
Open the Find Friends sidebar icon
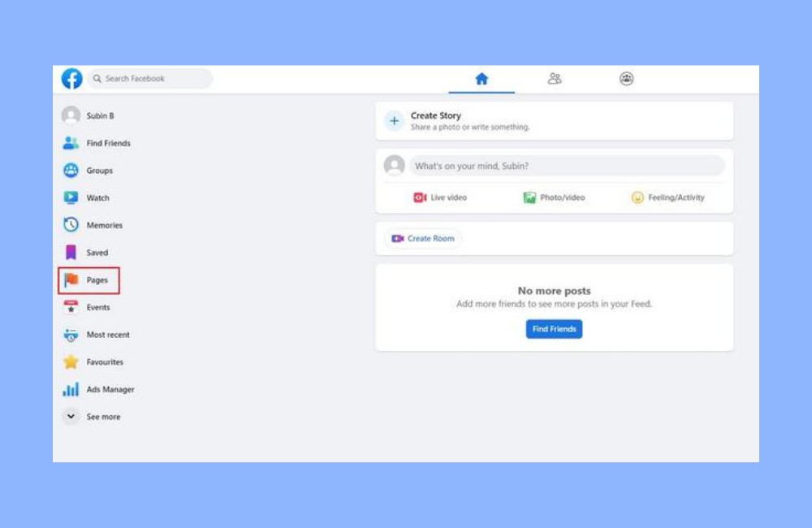71,143
